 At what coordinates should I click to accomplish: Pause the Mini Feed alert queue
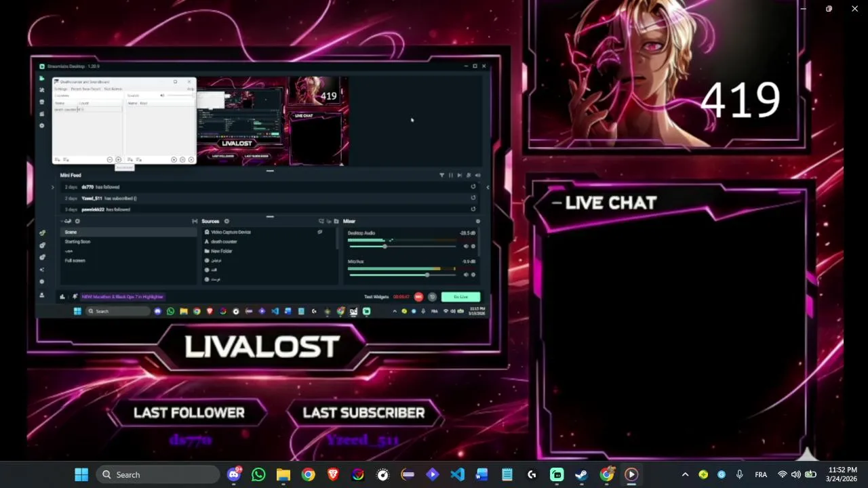point(450,176)
